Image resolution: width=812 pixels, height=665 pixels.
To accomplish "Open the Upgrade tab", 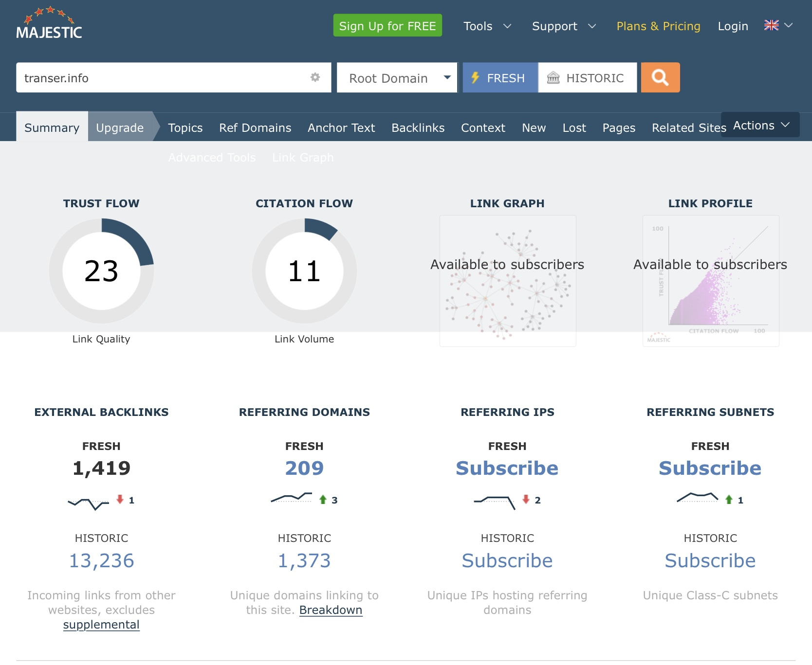I will point(120,127).
